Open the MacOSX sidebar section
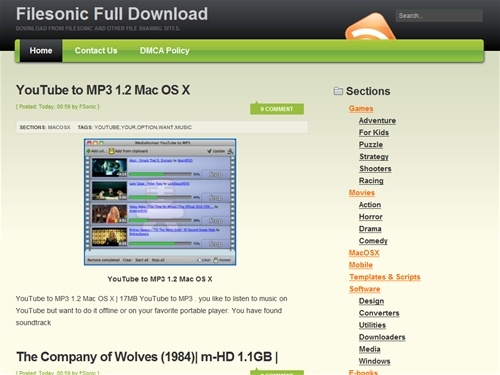The height and width of the screenshot is (375, 500). pyautogui.click(x=364, y=253)
